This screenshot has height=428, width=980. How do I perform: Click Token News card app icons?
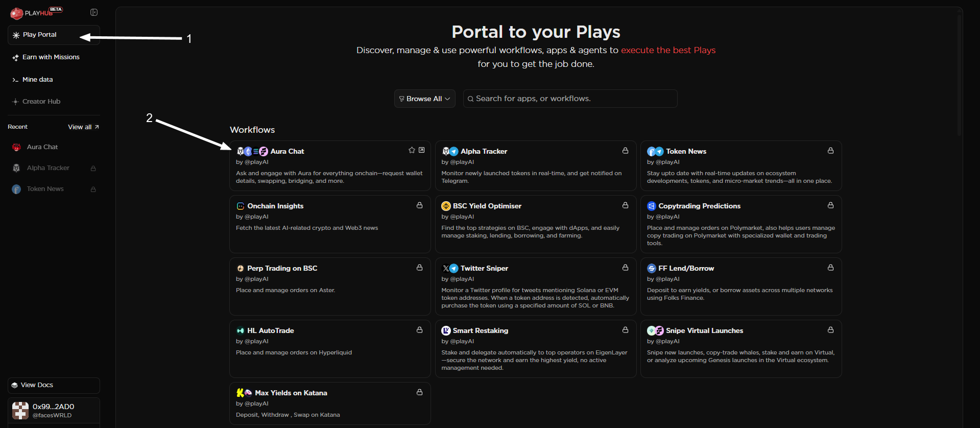655,151
